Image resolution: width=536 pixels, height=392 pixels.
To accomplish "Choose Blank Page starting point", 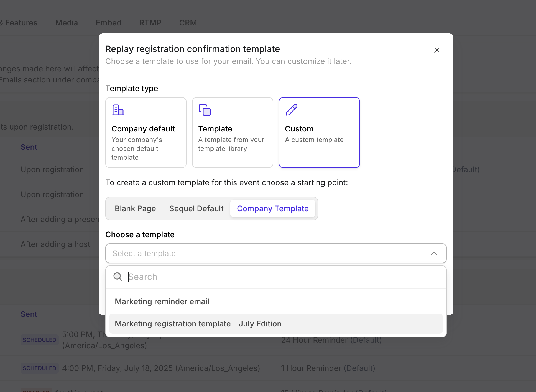I will pyautogui.click(x=135, y=208).
